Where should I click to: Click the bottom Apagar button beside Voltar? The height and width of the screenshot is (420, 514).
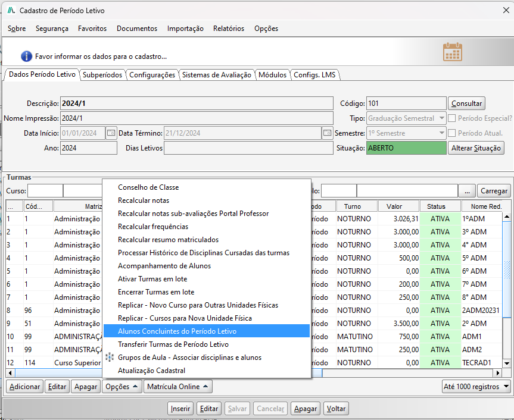306,409
